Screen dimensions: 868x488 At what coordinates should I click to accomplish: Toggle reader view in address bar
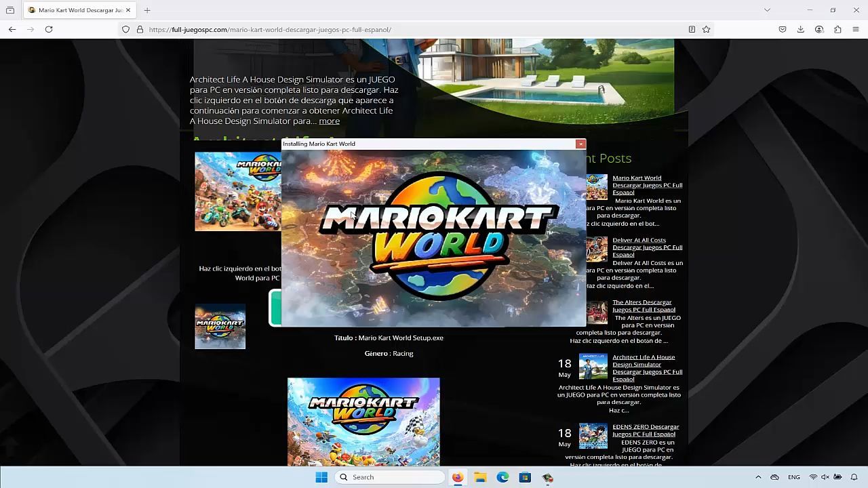coord(692,29)
